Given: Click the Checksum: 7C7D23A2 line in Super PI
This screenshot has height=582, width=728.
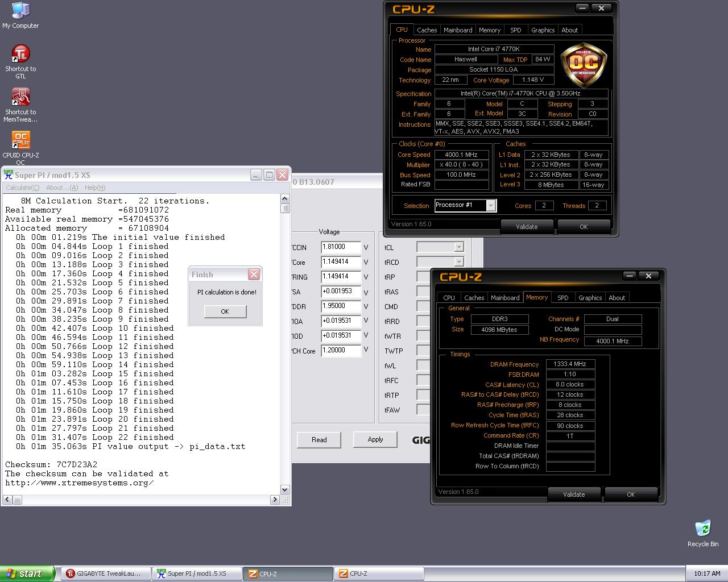Looking at the screenshot, I should (51, 464).
